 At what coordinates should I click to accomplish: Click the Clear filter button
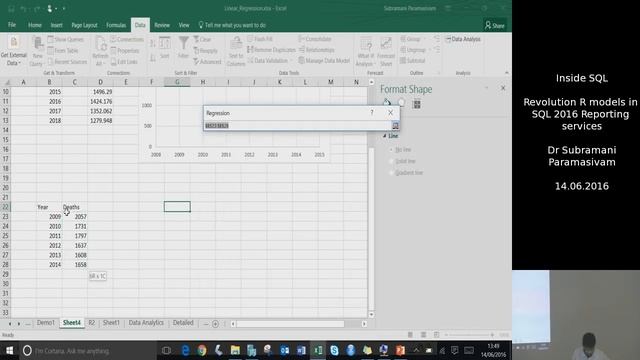tap(202, 40)
